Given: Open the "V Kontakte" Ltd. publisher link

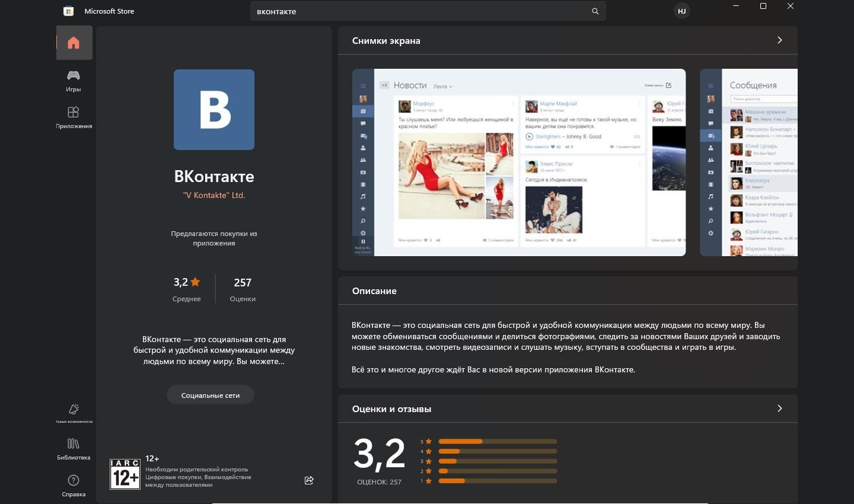Looking at the screenshot, I should (214, 195).
